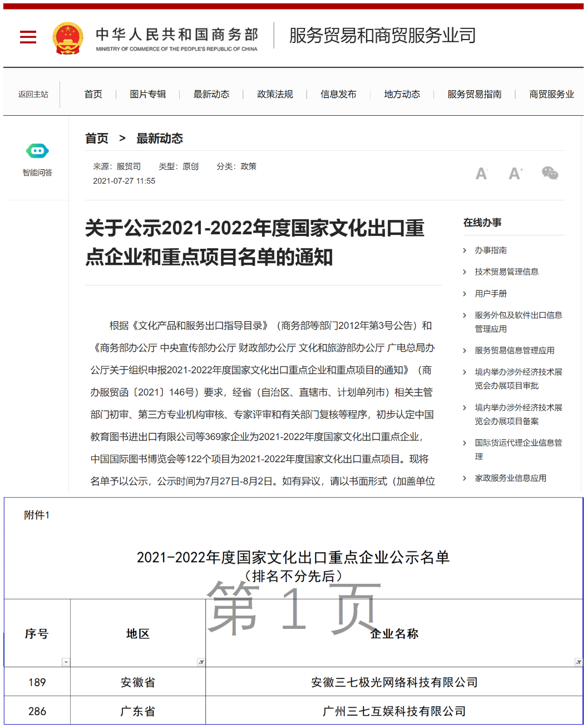This screenshot has width=587, height=728.
Task: Increase font size with large A icon
Action: pyautogui.click(x=515, y=173)
